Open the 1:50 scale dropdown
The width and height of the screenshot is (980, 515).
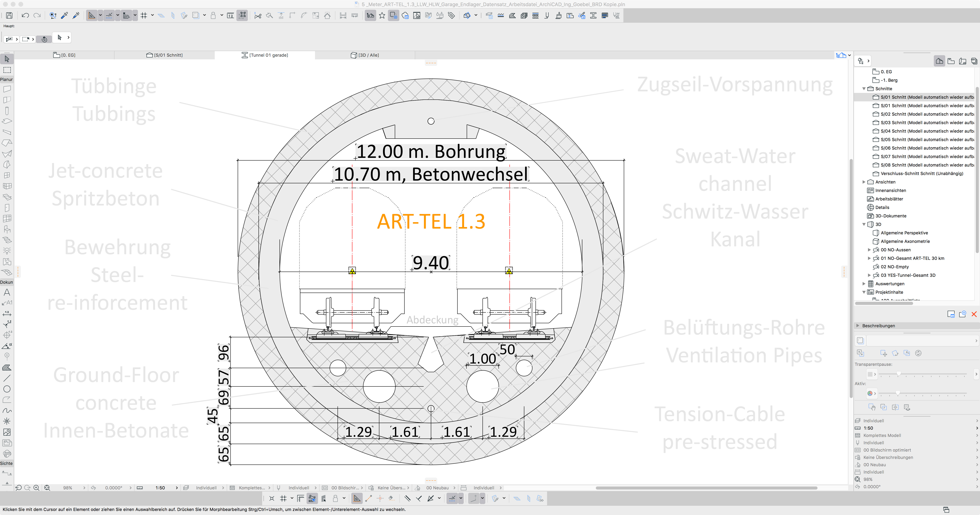coord(160,488)
